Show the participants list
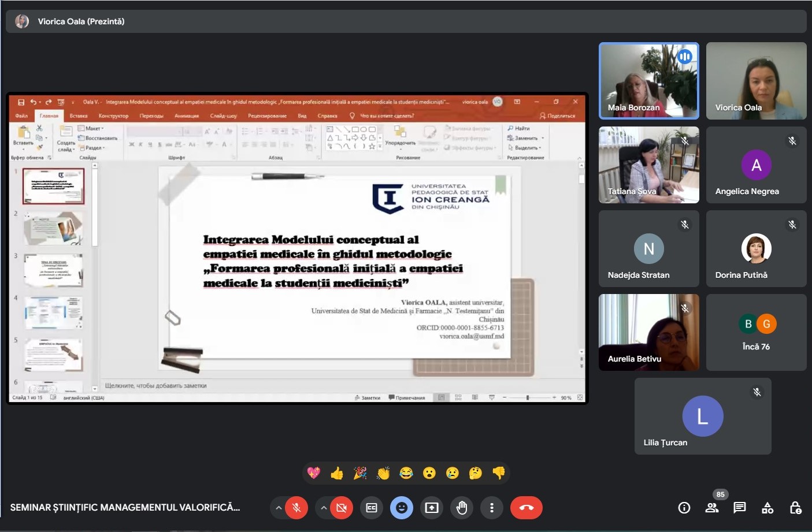The image size is (812, 532). 712,508
